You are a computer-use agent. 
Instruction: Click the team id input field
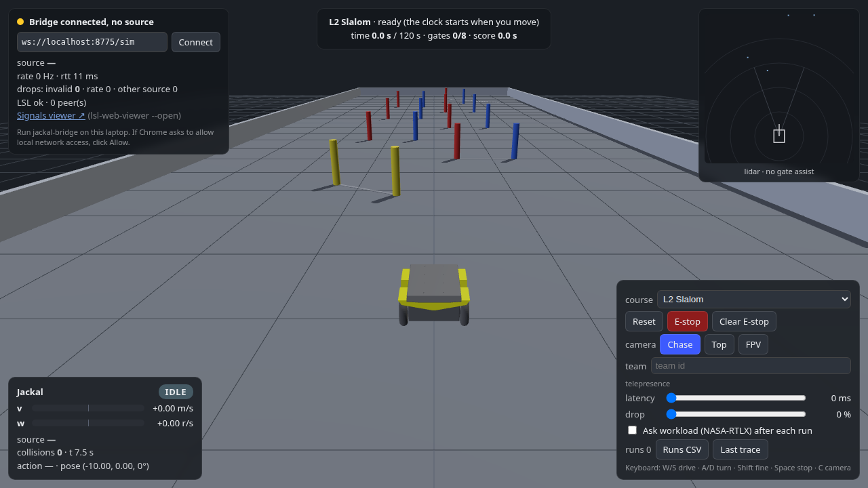(x=751, y=365)
